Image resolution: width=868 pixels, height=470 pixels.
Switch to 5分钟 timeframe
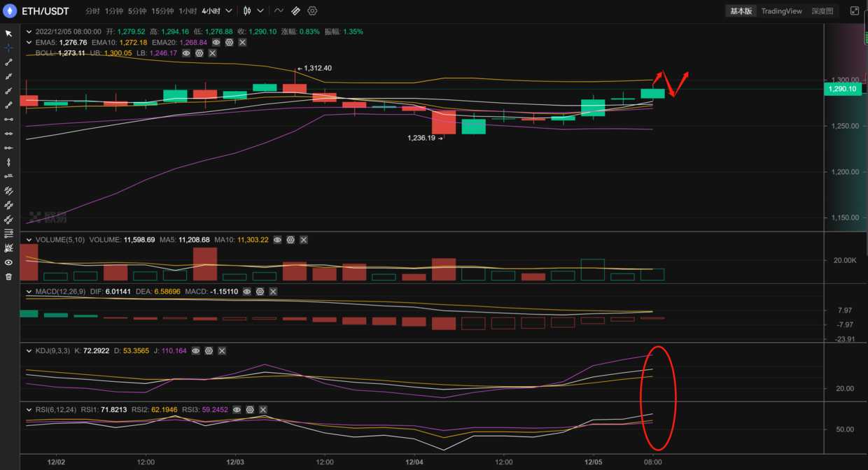click(x=137, y=11)
